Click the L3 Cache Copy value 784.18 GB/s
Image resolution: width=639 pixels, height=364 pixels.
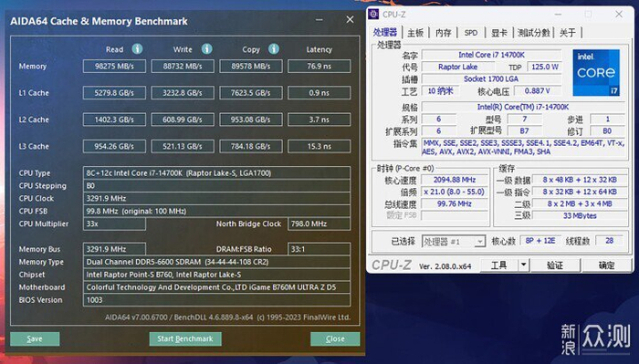coord(251,146)
